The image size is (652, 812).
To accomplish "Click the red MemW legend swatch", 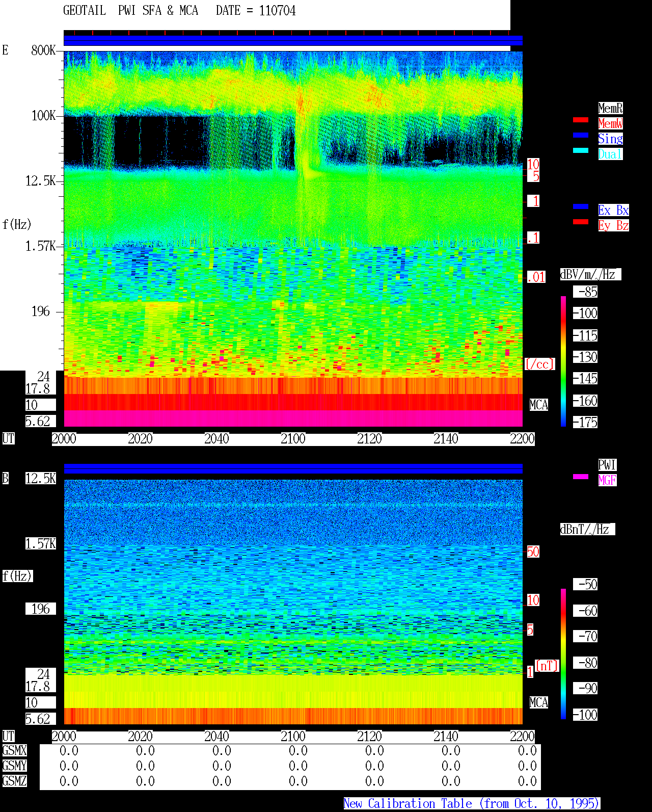I will tap(581, 120).
